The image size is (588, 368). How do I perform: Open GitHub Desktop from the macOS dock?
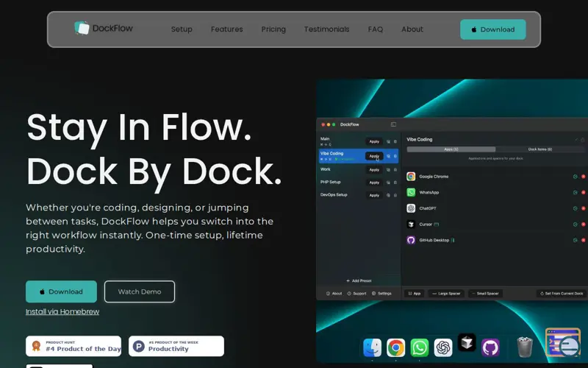click(490, 347)
